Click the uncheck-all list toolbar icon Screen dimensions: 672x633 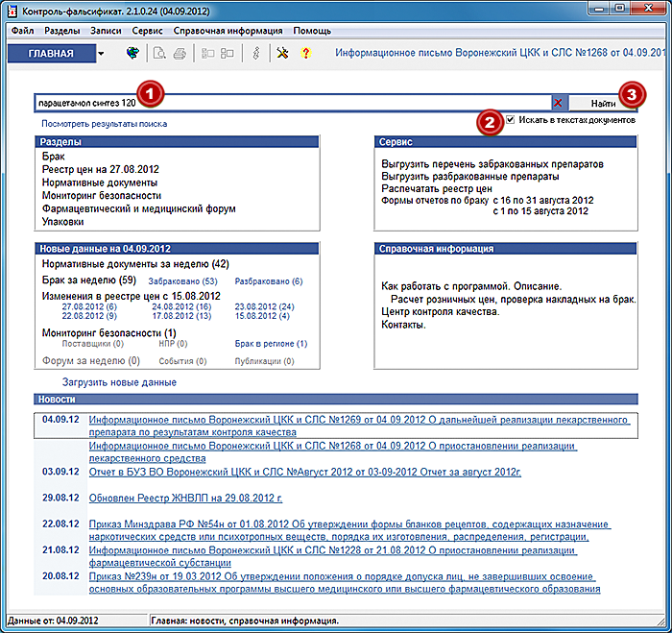pos(228,53)
